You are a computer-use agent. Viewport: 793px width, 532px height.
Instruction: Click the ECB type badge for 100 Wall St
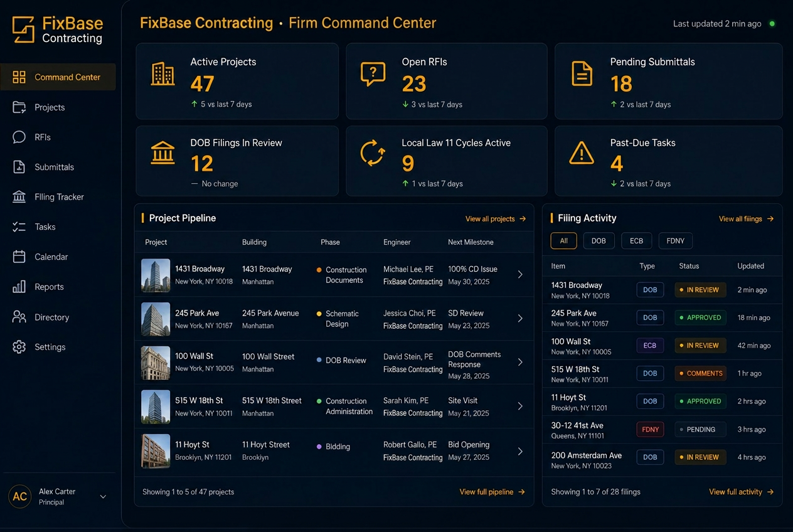(x=650, y=346)
